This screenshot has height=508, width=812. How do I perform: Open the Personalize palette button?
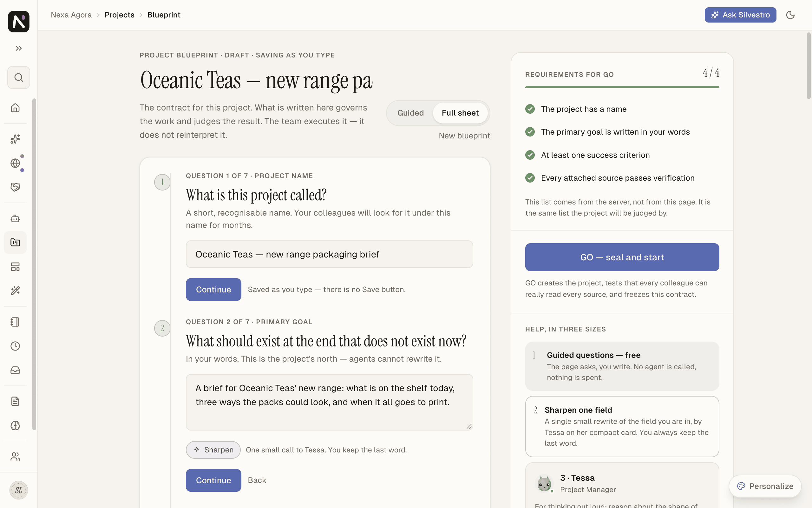point(765,486)
